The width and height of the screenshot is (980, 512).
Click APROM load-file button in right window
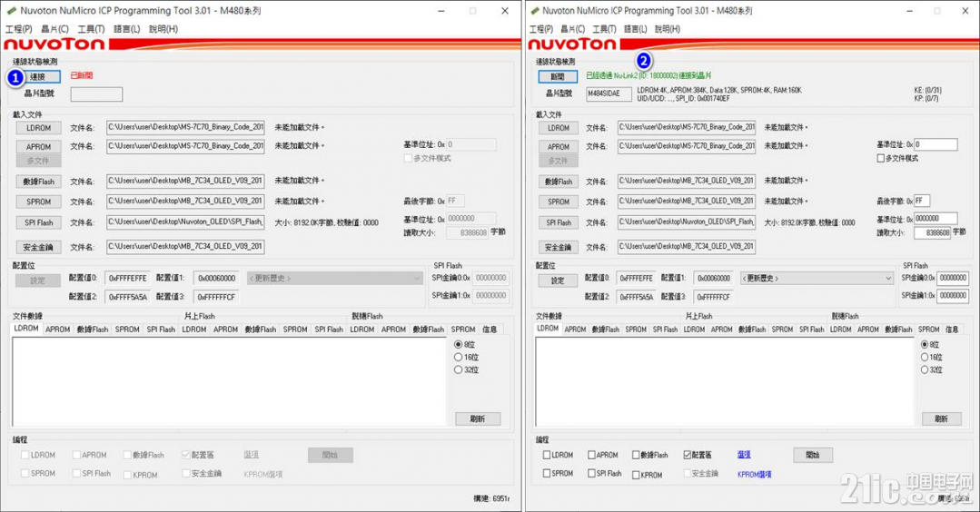[x=559, y=147]
